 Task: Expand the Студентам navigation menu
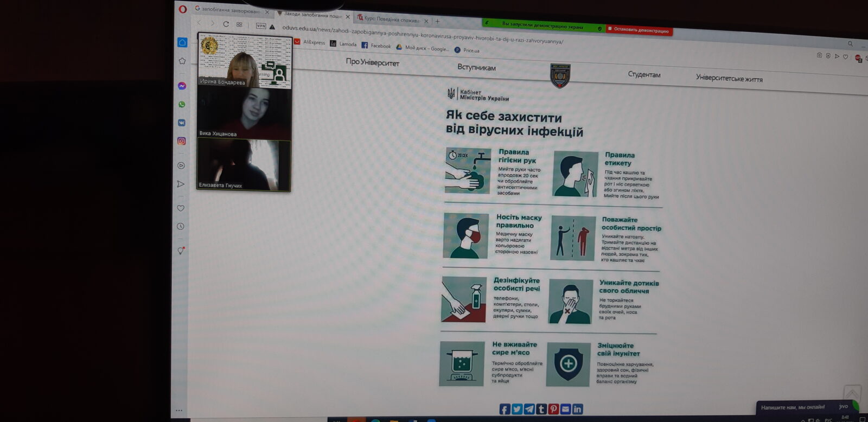644,74
